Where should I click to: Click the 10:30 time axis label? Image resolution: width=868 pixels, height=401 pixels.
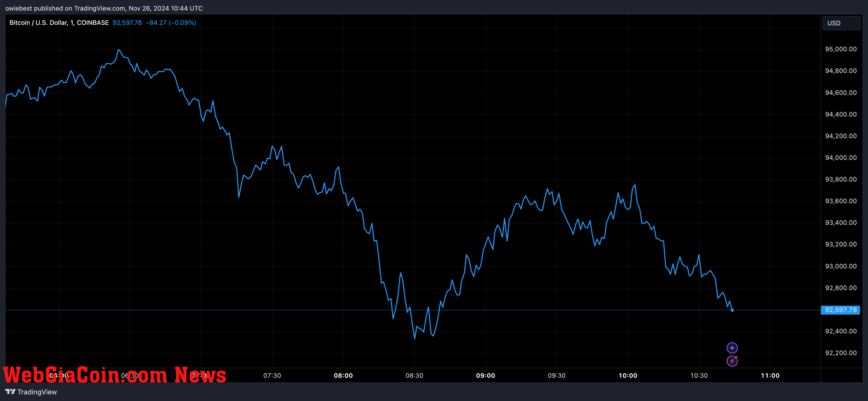(699, 375)
